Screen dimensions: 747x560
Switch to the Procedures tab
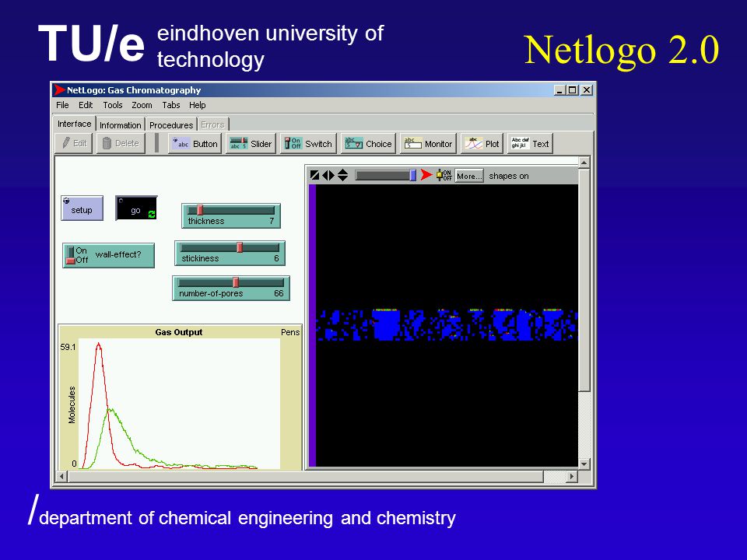click(x=171, y=124)
